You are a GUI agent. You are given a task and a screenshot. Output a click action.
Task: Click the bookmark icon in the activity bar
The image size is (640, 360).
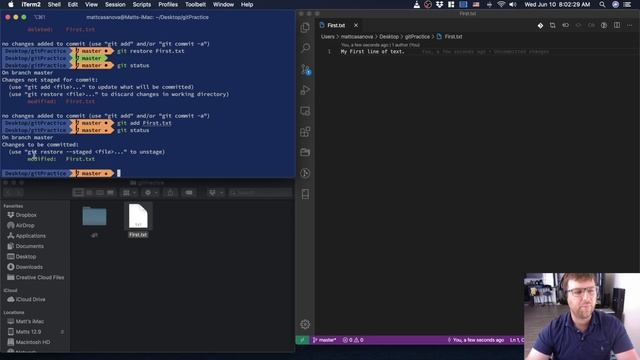(305, 194)
